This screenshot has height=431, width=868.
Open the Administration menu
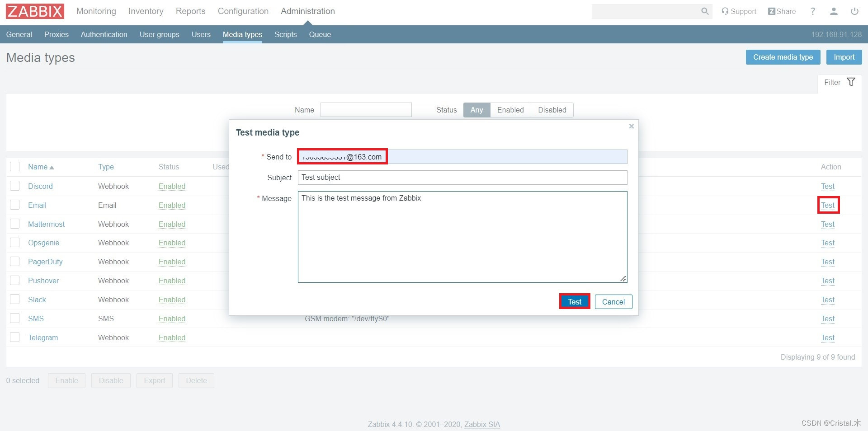[307, 11]
